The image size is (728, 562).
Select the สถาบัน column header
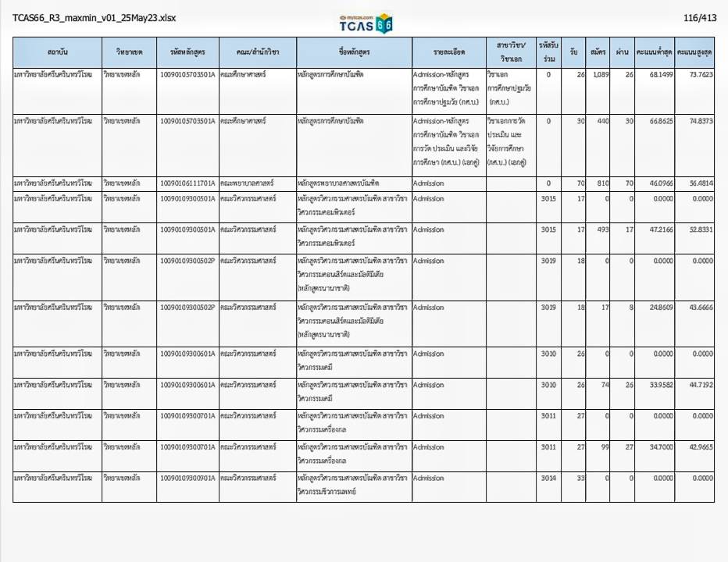click(x=57, y=52)
